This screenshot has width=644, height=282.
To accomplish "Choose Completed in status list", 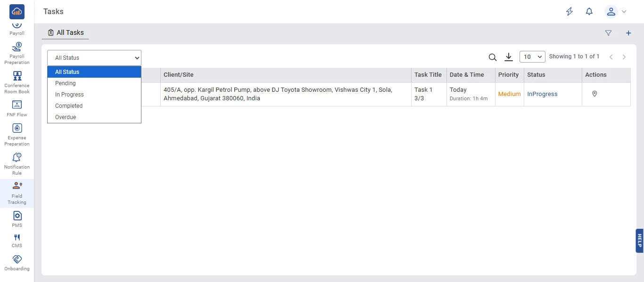I will 69,106.
